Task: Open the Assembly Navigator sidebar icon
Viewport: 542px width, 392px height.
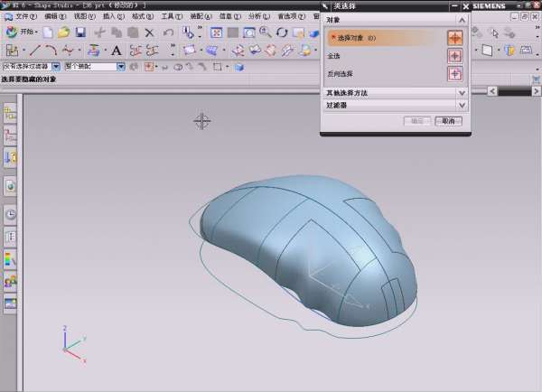Action: 11,113
